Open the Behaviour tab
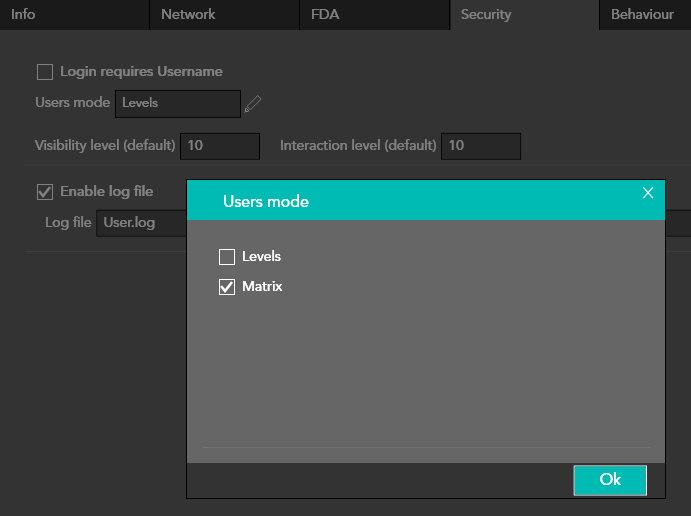 642,15
